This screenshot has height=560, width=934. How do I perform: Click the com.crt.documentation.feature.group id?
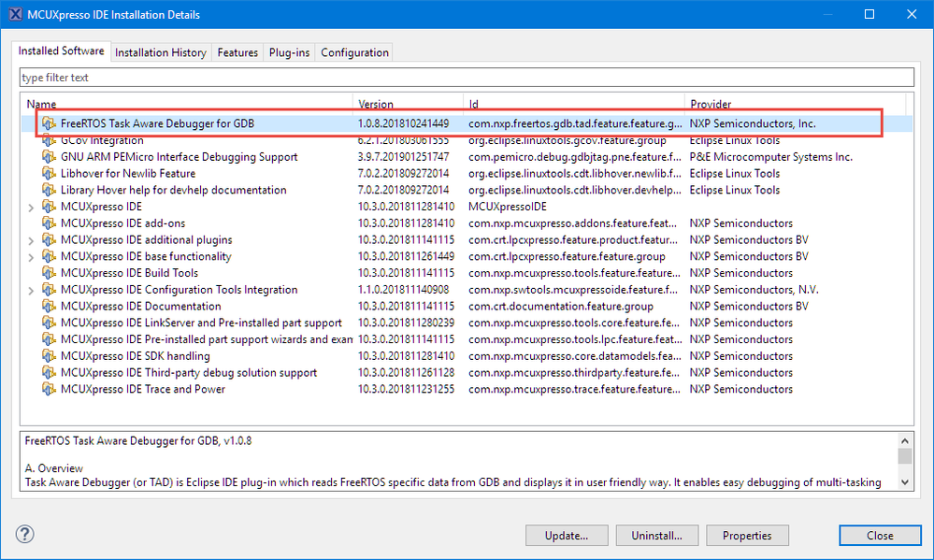click(x=561, y=307)
